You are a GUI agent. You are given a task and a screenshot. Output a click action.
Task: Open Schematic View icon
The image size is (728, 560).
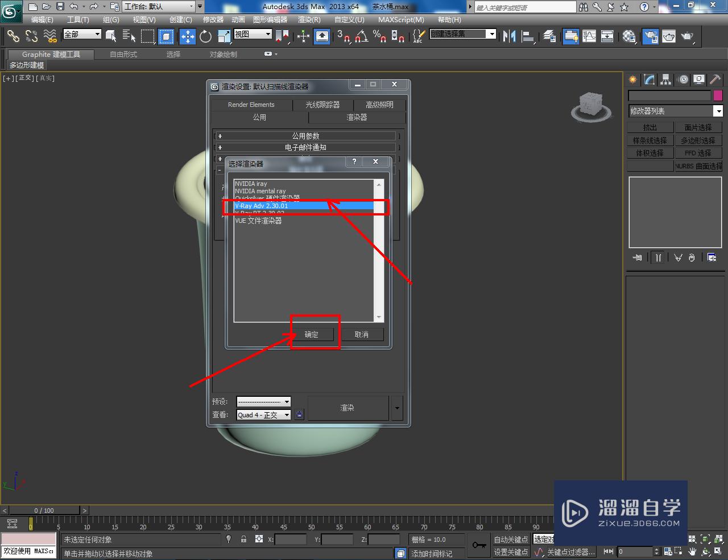(607, 36)
